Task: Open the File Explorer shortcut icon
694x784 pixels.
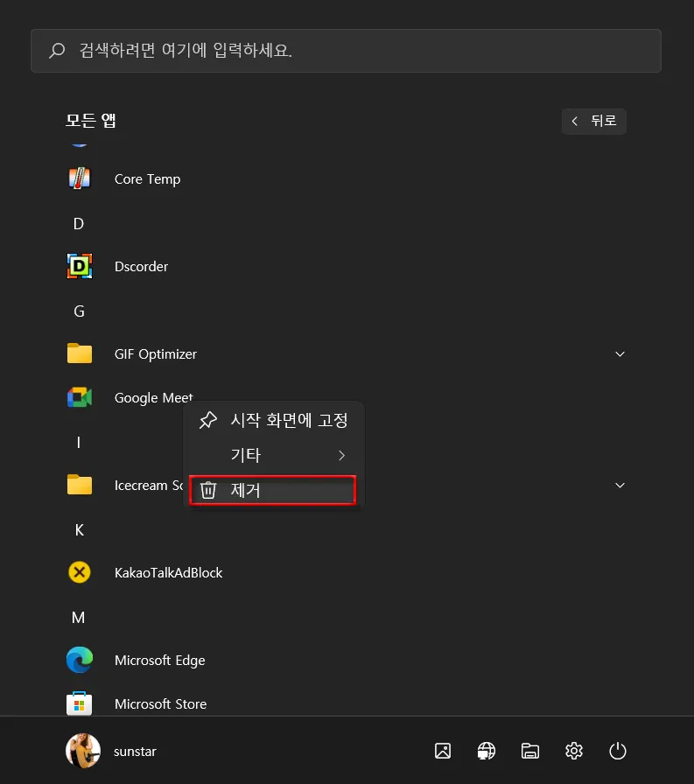Action: (x=530, y=751)
